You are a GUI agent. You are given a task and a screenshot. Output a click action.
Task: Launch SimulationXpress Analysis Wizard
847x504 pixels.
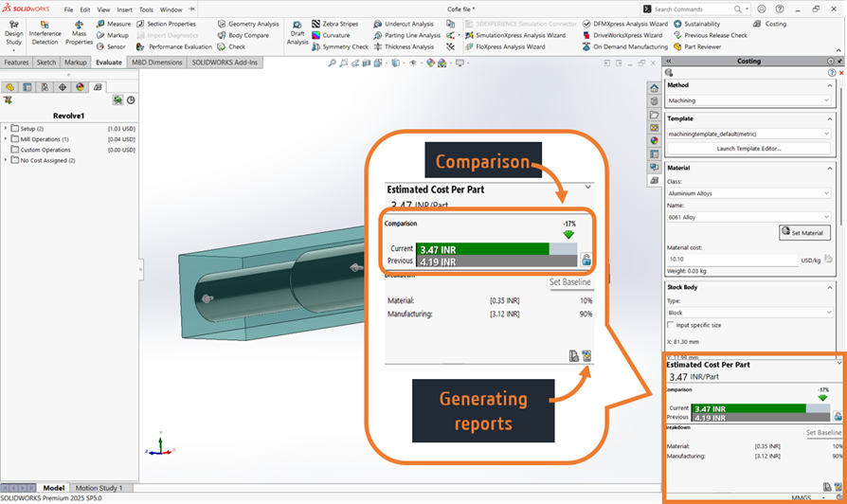pos(514,35)
